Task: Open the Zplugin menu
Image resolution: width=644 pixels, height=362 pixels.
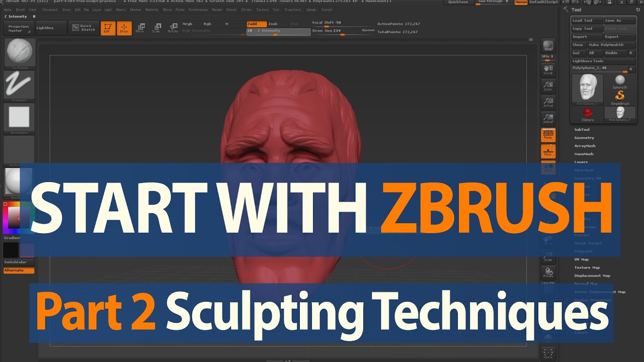Action: [311, 10]
